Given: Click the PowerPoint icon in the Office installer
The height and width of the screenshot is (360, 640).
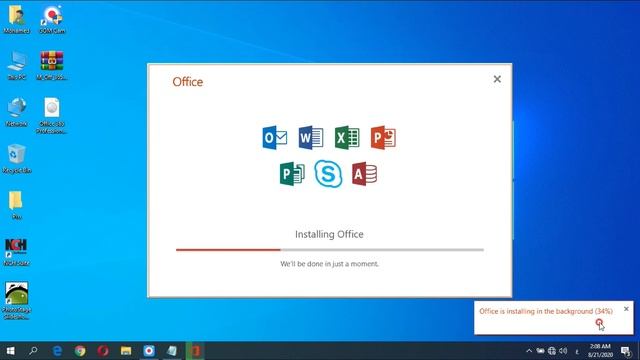Looking at the screenshot, I should click(383, 138).
